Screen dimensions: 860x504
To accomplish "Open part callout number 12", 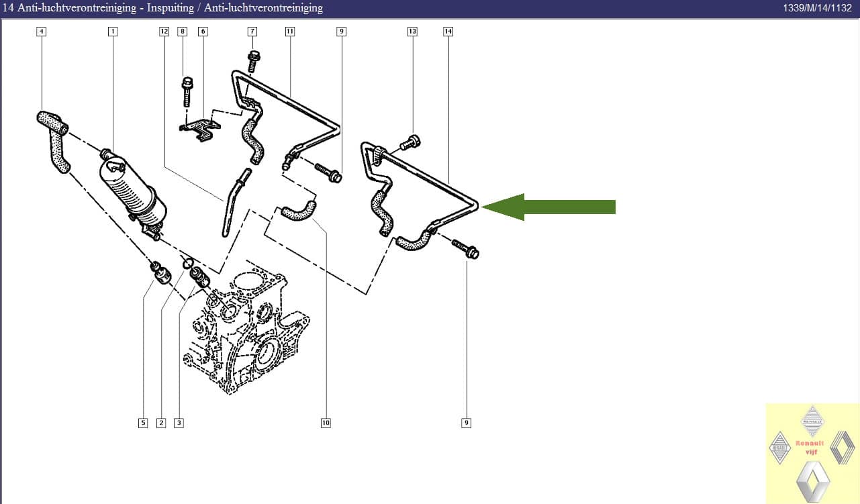I will pyautogui.click(x=164, y=32).
